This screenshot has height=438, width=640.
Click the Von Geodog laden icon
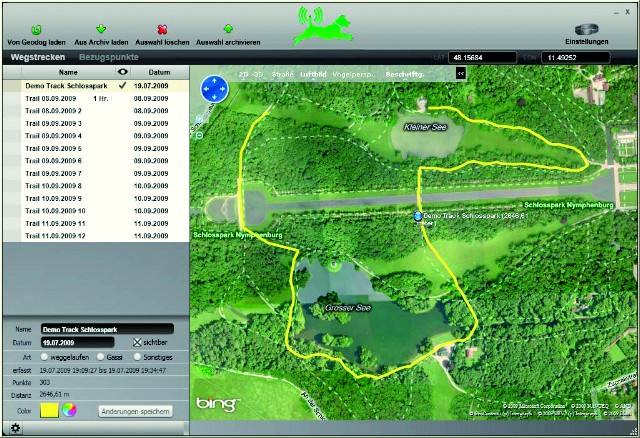point(36,29)
